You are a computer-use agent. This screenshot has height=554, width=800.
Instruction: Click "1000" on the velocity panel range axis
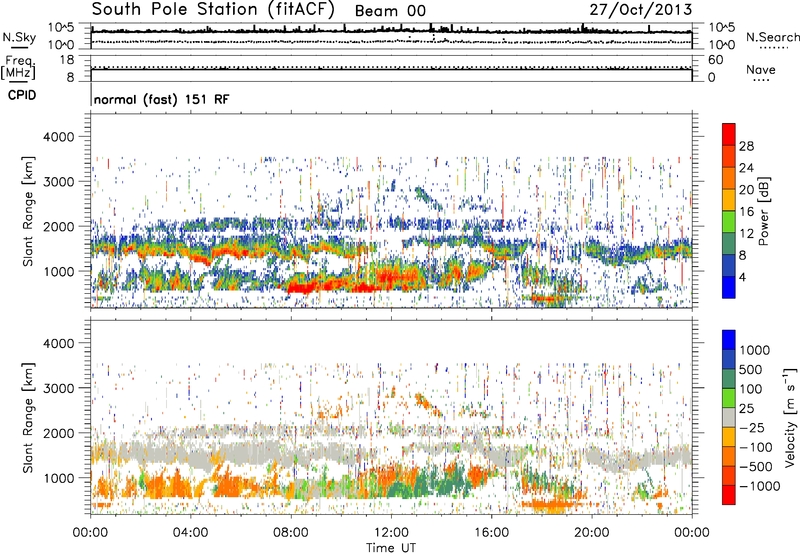(x=59, y=478)
